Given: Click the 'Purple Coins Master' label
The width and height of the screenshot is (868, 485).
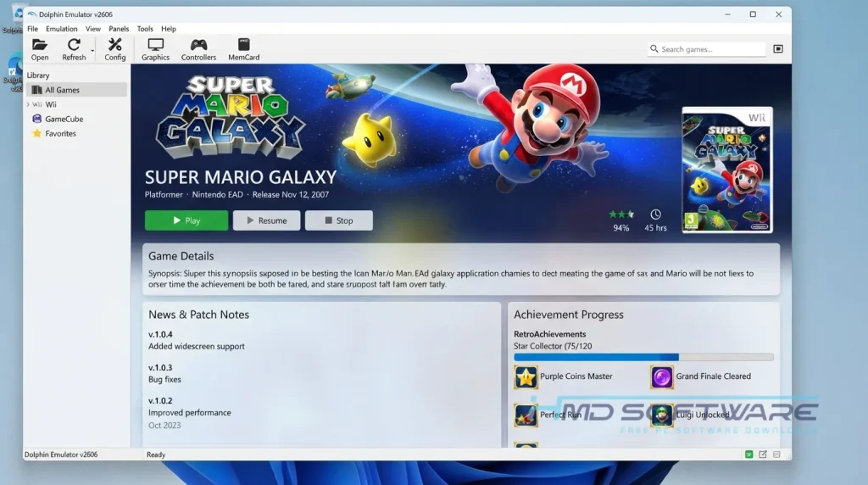Looking at the screenshot, I should click(576, 376).
